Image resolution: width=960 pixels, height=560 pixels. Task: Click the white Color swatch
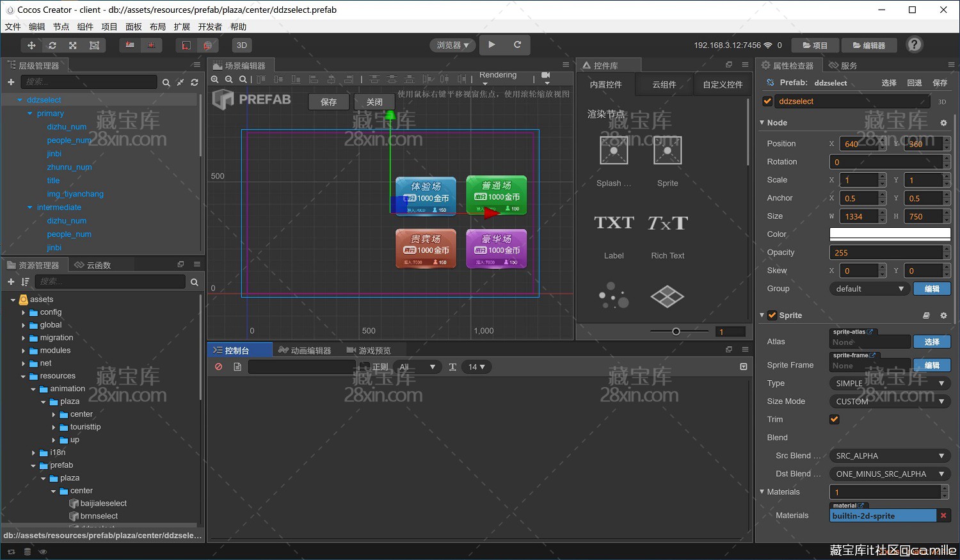pos(890,234)
